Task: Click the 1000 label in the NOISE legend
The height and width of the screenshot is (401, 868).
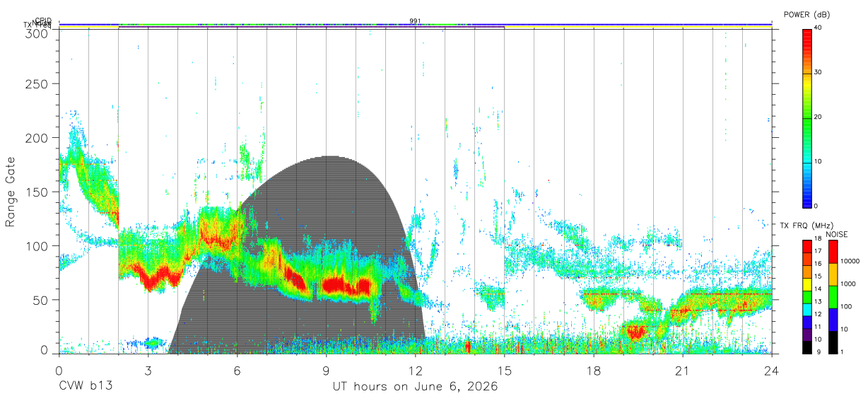Action: [x=848, y=284]
